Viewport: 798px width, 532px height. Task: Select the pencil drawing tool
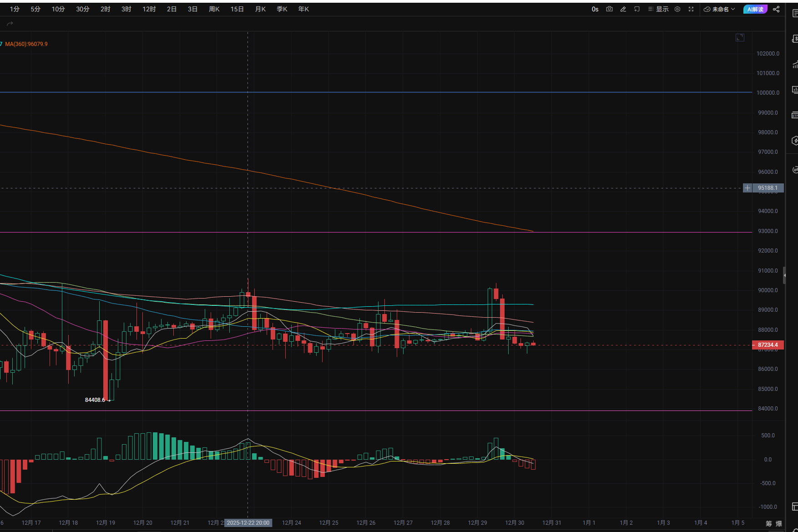click(623, 9)
